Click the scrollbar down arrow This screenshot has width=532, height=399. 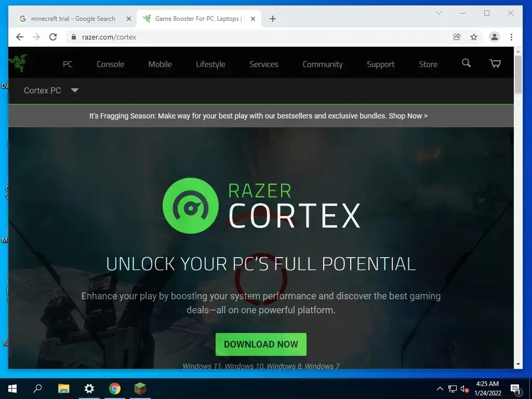tap(518, 364)
